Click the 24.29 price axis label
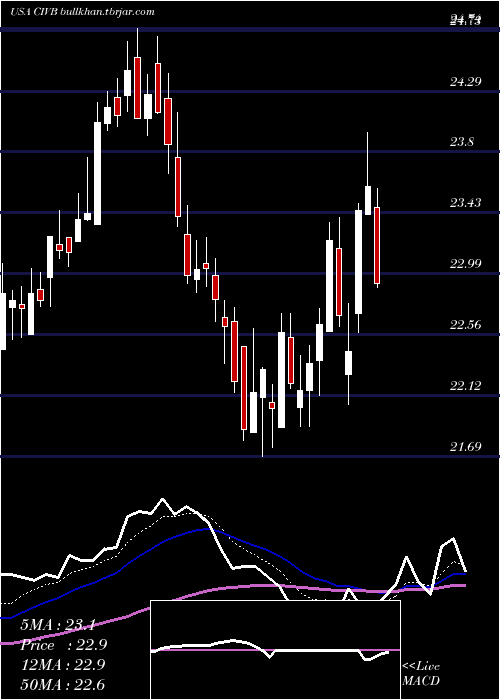This screenshot has width=500, height=700. [x=465, y=82]
